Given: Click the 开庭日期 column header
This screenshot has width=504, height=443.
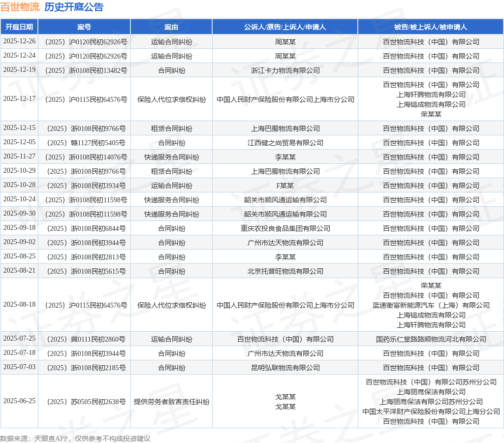Looking at the screenshot, I should point(19,27).
